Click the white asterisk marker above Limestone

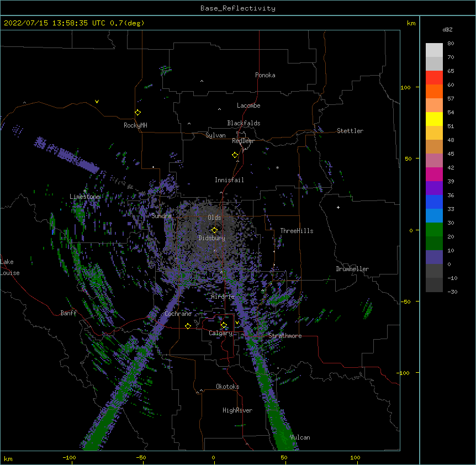[x=84, y=191]
